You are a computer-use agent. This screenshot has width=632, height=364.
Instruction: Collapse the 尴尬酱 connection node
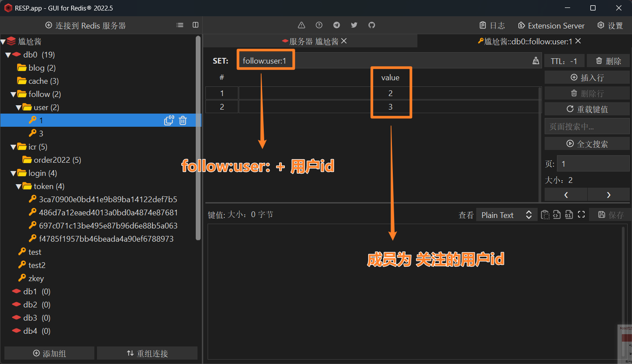3,42
